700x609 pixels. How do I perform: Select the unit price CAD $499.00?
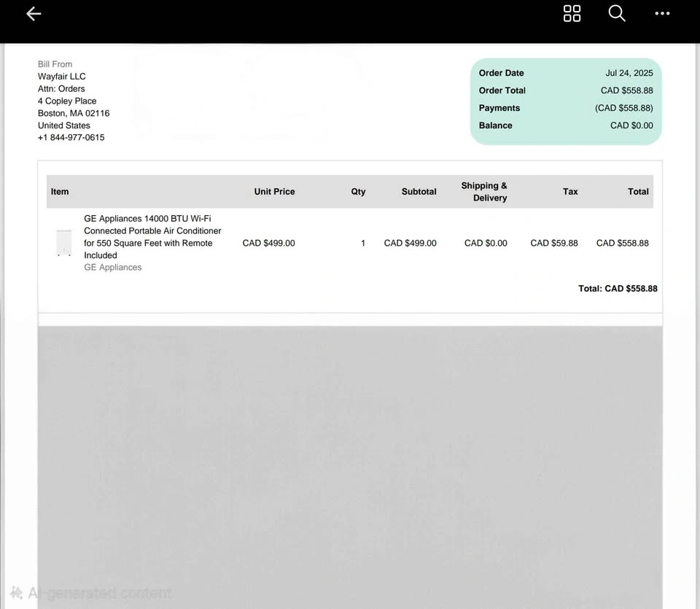coord(268,243)
